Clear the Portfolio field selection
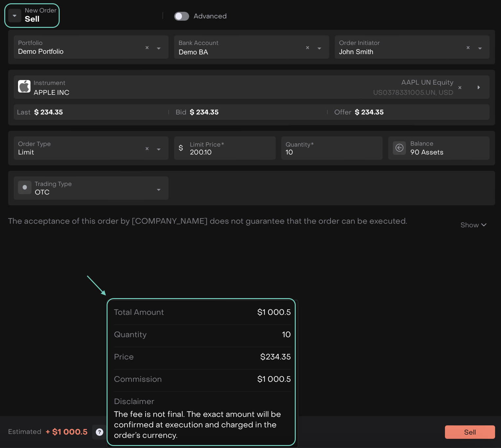501x448 pixels. (x=147, y=48)
